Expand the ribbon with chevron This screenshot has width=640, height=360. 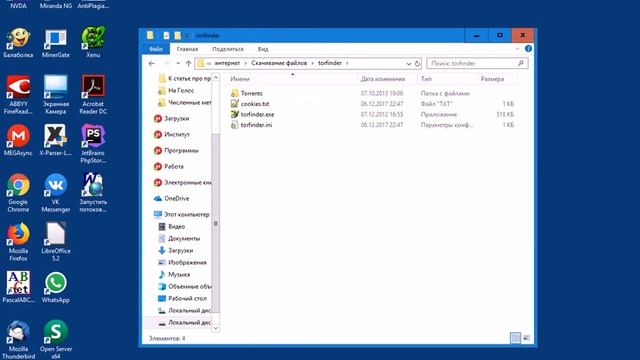click(x=518, y=49)
